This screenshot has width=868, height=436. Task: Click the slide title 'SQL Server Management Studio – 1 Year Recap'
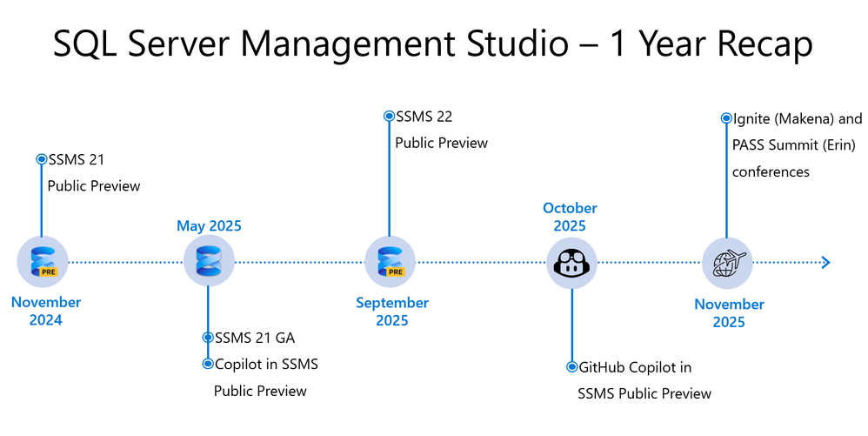pos(433,44)
